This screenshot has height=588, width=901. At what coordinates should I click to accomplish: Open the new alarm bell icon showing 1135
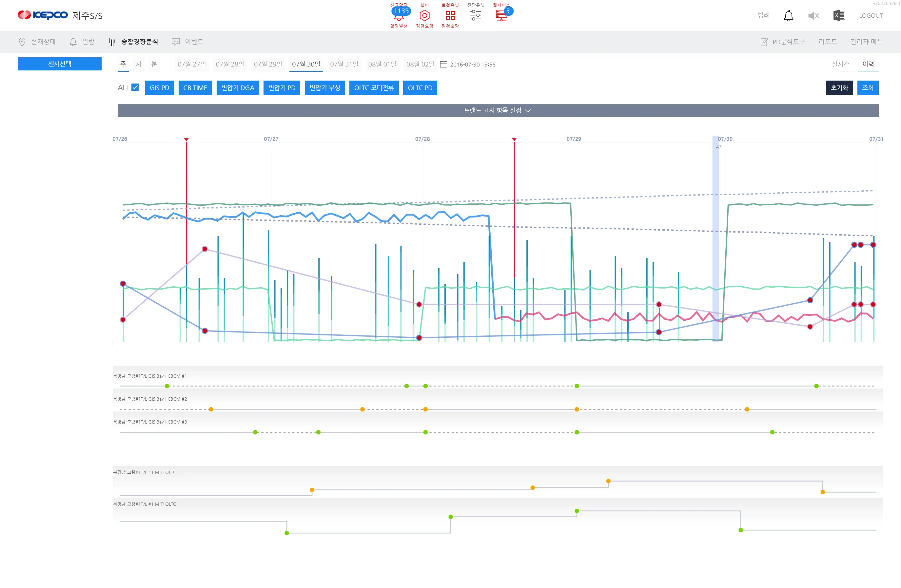[x=399, y=15]
